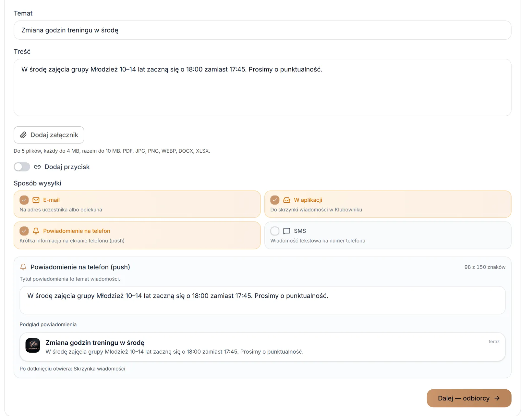Viewport: 532px width, 416px height.
Task: Click the 'Podgląd powiadomienia' label
Action: click(x=48, y=324)
